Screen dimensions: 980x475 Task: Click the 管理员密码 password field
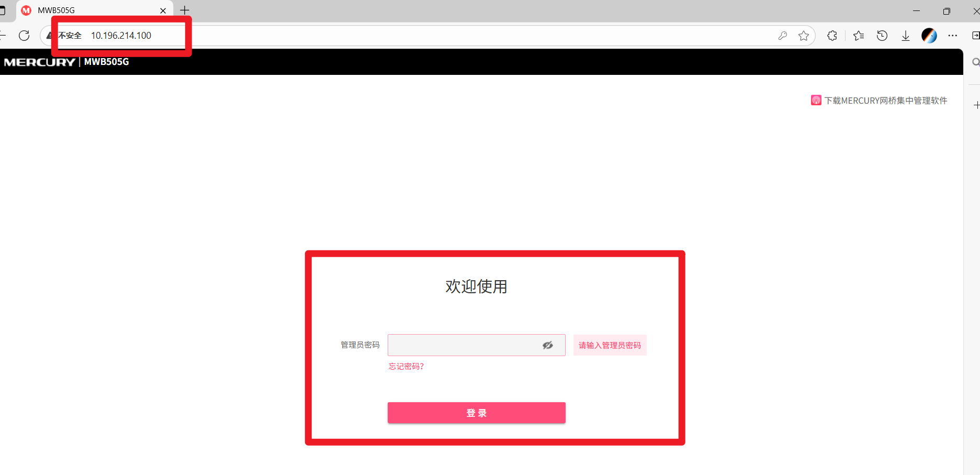pyautogui.click(x=476, y=345)
